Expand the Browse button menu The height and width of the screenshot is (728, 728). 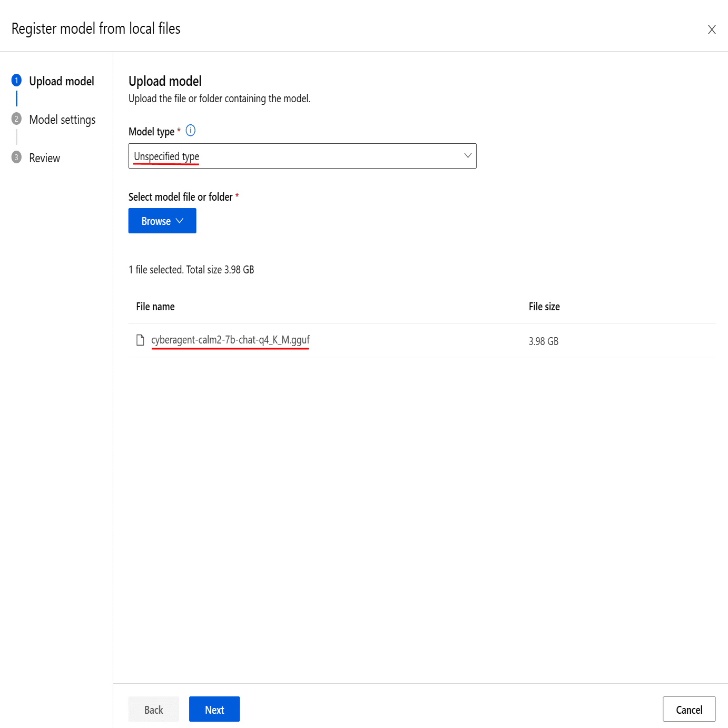coord(162,221)
